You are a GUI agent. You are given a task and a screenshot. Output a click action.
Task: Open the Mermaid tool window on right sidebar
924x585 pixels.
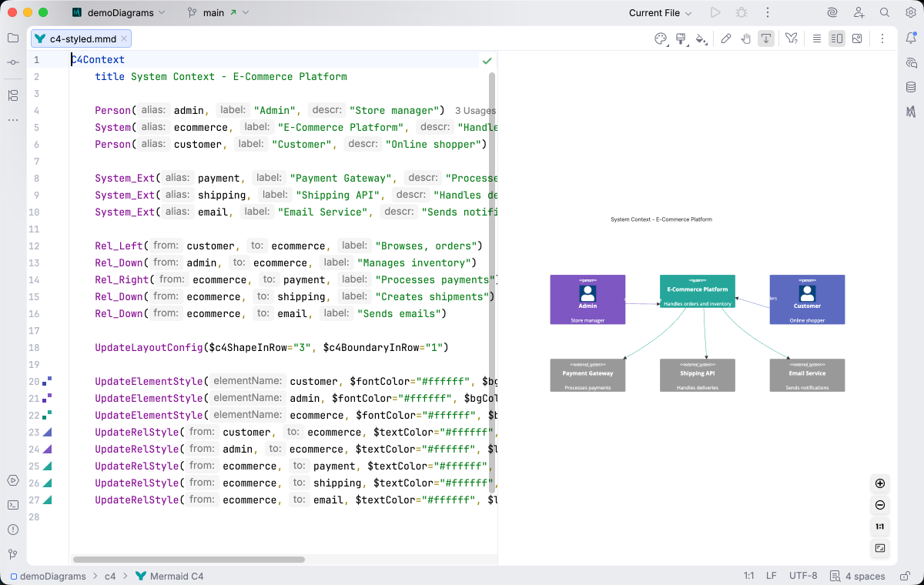pos(911,112)
